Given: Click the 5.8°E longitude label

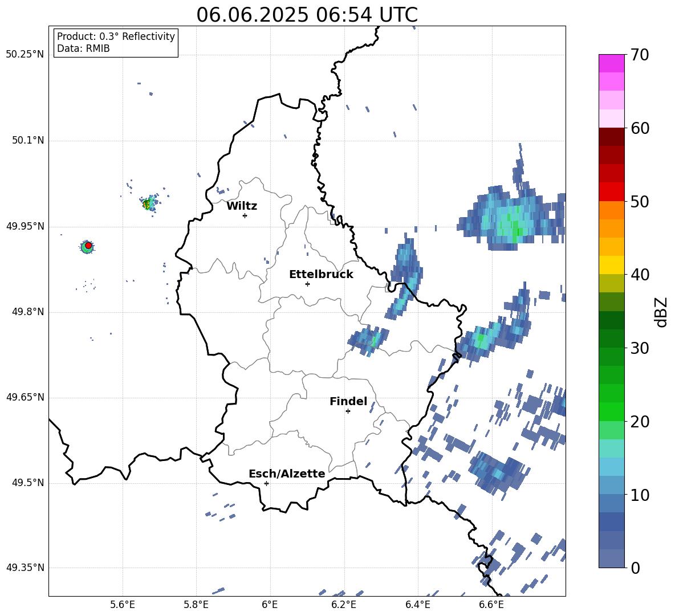Looking at the screenshot, I should [196, 605].
